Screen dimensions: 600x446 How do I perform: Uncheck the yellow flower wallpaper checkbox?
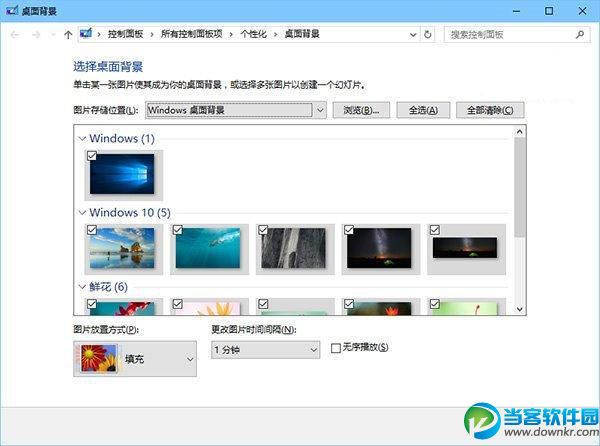pyautogui.click(x=178, y=304)
